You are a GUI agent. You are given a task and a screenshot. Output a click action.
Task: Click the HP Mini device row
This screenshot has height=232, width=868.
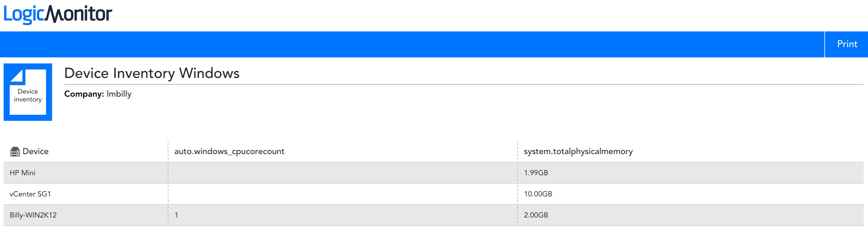(434, 173)
